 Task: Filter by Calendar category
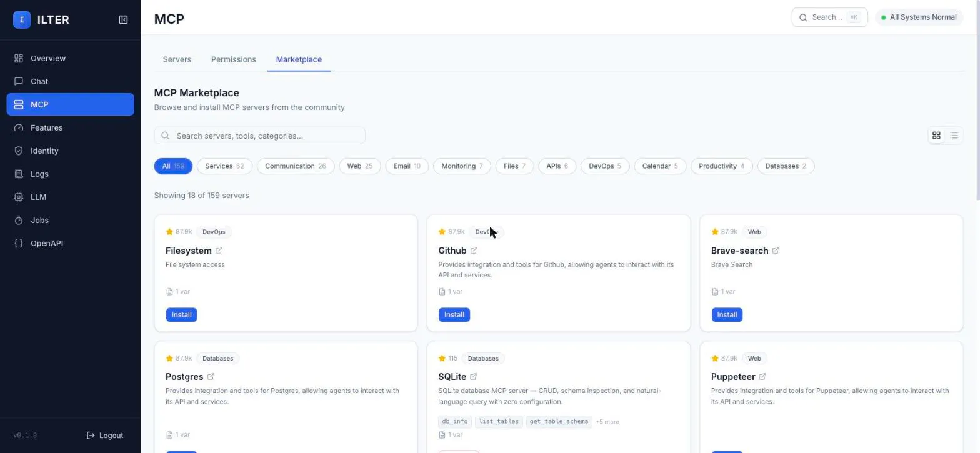[x=660, y=166]
